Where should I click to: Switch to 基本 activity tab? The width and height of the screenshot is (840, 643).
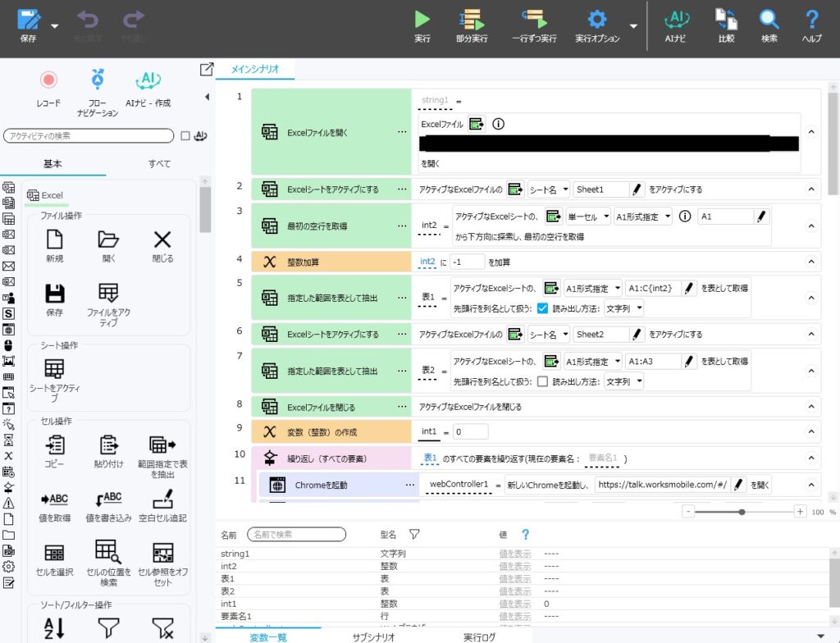(x=52, y=164)
